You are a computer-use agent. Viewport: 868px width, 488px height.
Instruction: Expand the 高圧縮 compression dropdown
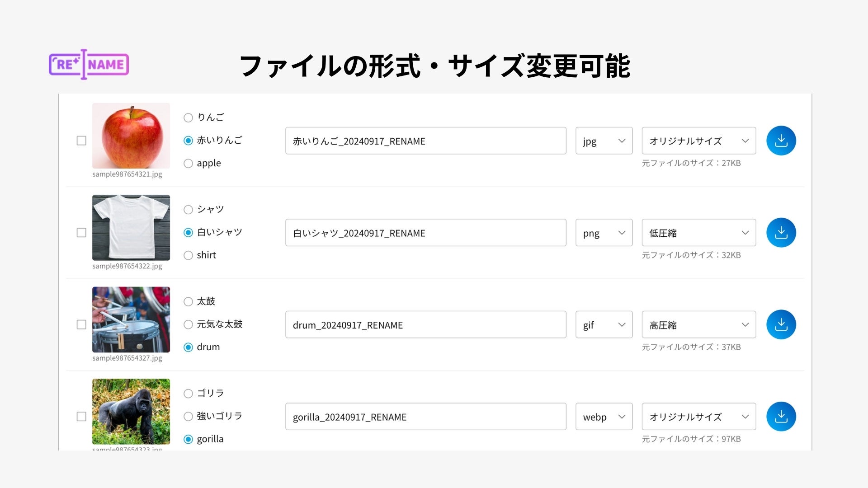point(698,324)
